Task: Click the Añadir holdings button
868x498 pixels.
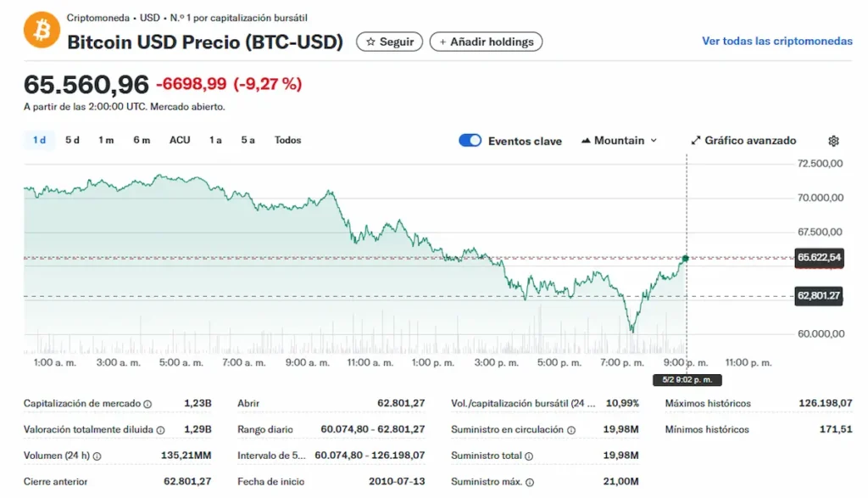Action: tap(486, 42)
